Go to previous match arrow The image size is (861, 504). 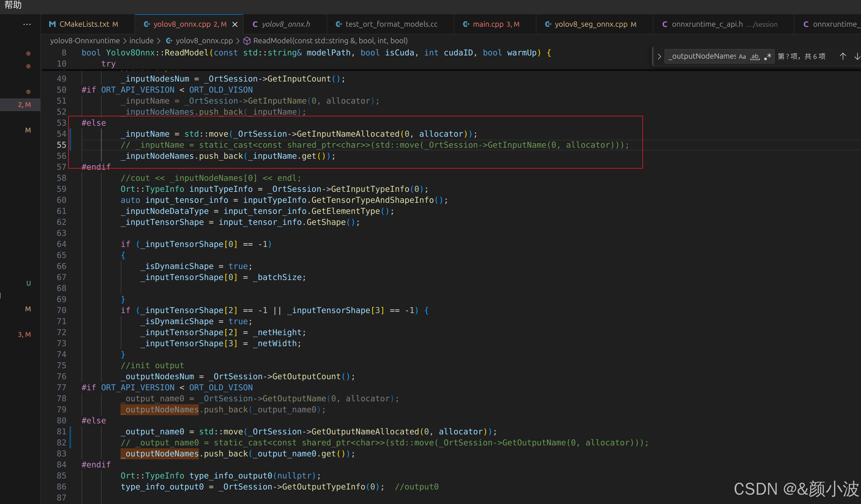click(x=842, y=56)
